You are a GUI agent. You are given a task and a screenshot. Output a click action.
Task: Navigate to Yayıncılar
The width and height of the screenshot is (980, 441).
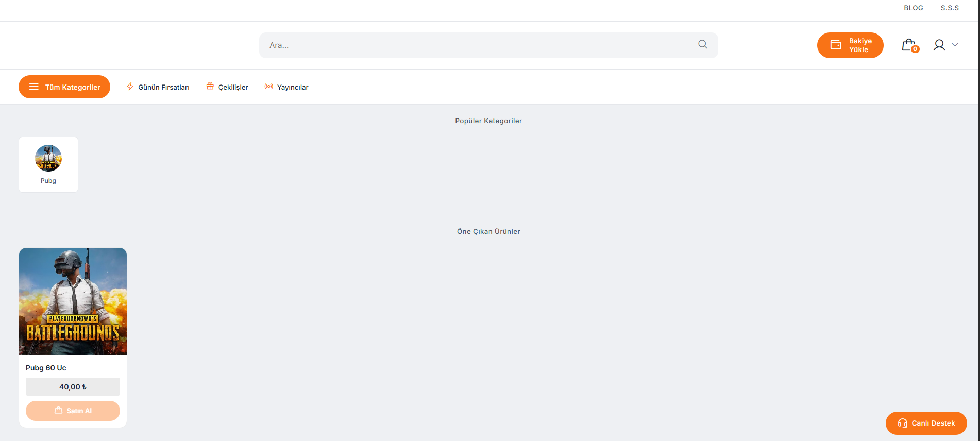click(286, 87)
